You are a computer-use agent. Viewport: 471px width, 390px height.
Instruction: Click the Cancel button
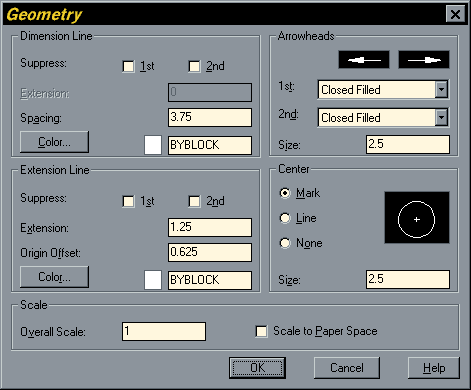(347, 368)
